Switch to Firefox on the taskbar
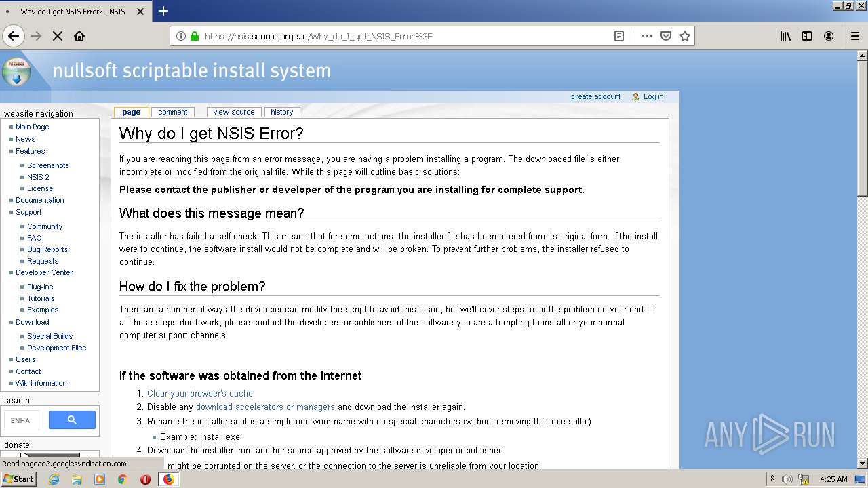Screen dimensions: 868x488 coord(168,479)
